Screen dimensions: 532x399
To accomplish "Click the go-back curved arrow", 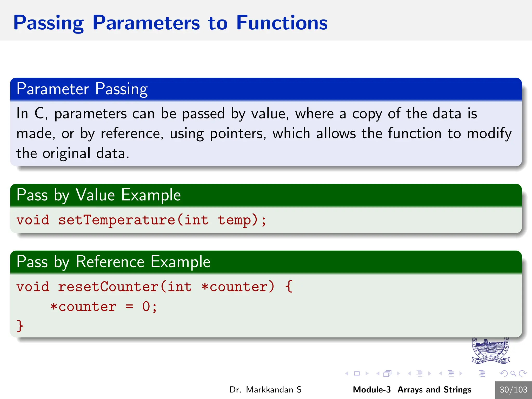I will (x=504, y=374).
